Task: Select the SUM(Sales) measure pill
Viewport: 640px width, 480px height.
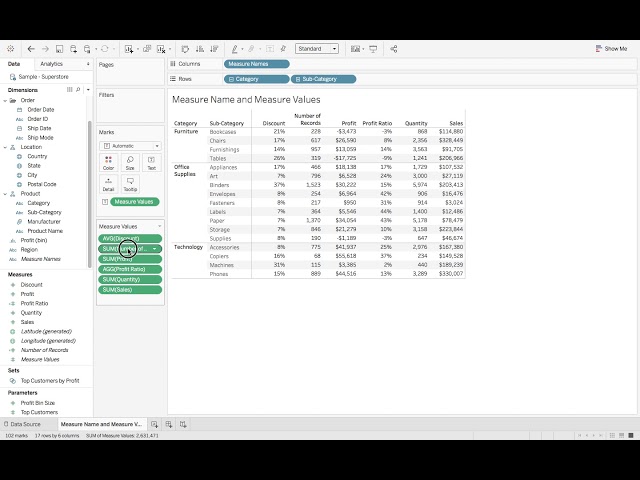Action: (x=130, y=289)
